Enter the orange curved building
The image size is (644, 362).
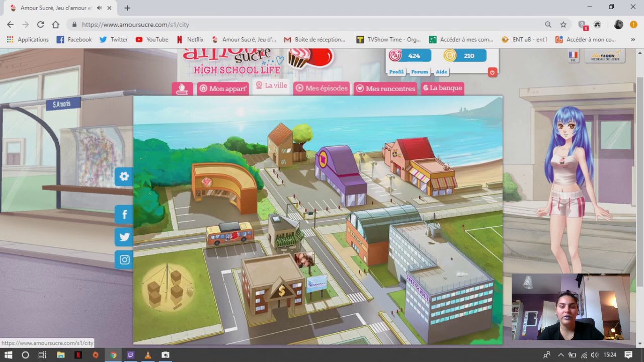(x=223, y=187)
